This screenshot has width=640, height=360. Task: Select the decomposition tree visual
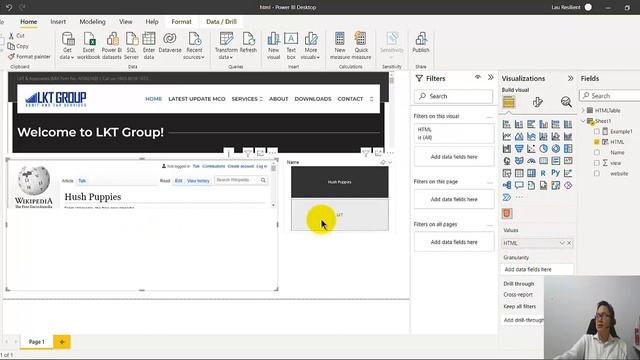tap(507, 185)
